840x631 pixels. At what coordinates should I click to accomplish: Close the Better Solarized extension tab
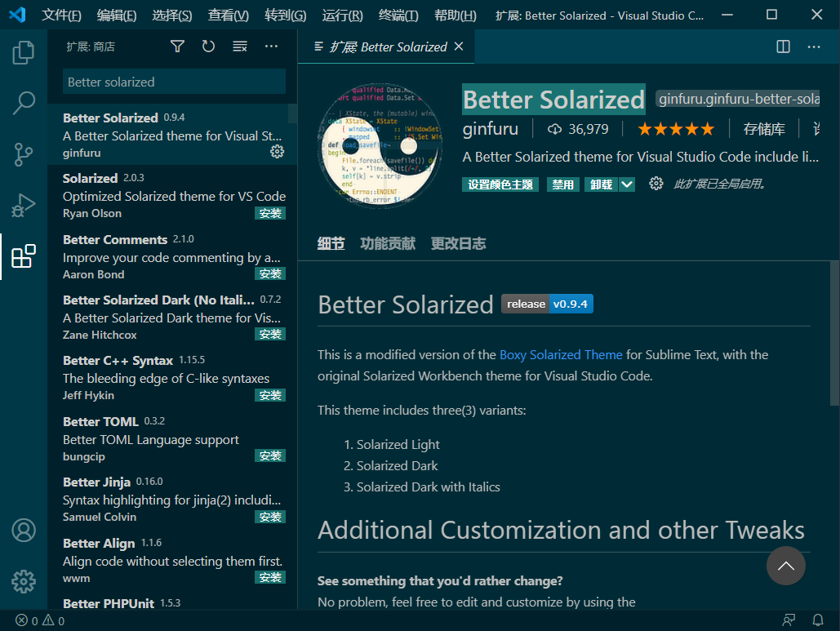459,47
